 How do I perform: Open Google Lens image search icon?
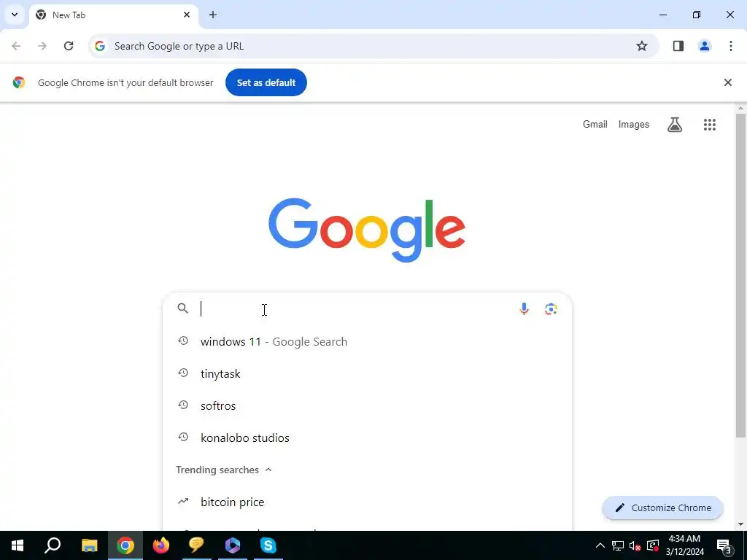point(551,309)
